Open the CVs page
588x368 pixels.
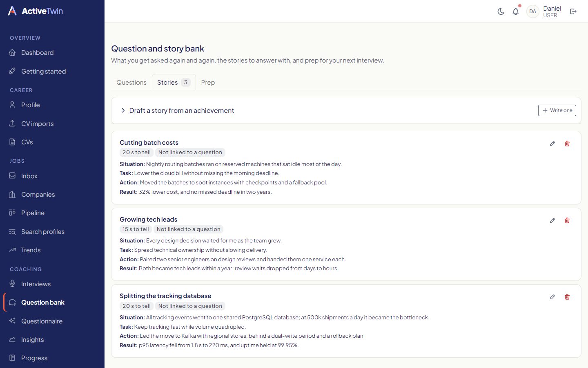52,142
